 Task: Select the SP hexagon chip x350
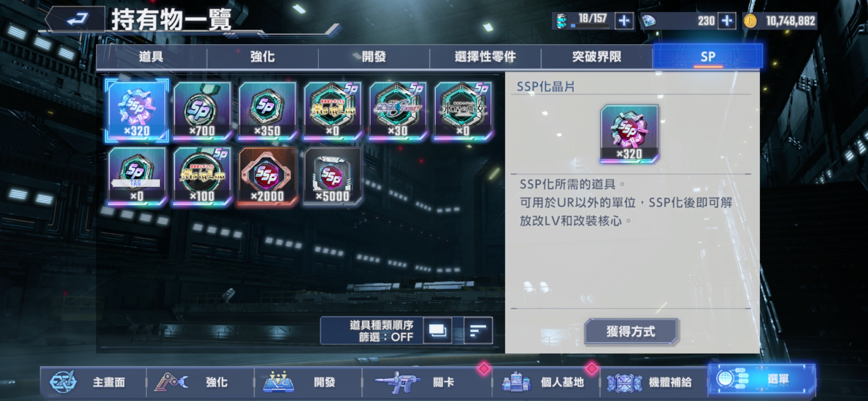coord(267,110)
